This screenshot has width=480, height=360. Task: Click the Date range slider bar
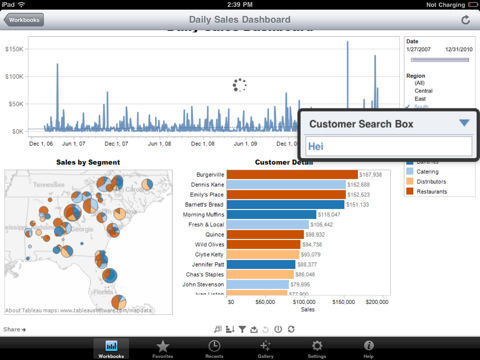pyautogui.click(x=440, y=60)
